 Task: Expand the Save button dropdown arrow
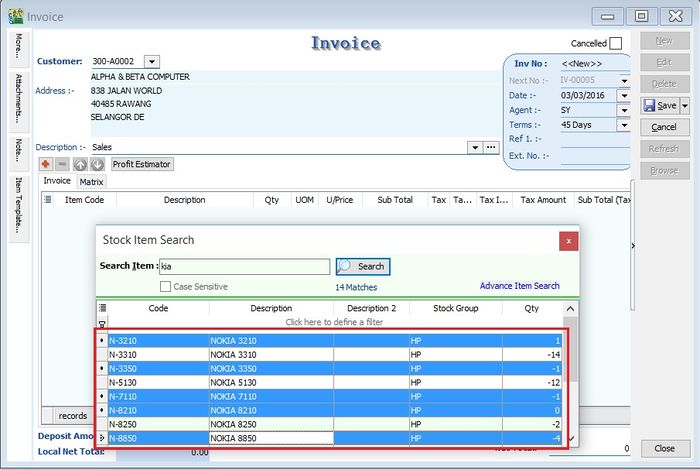point(684,105)
